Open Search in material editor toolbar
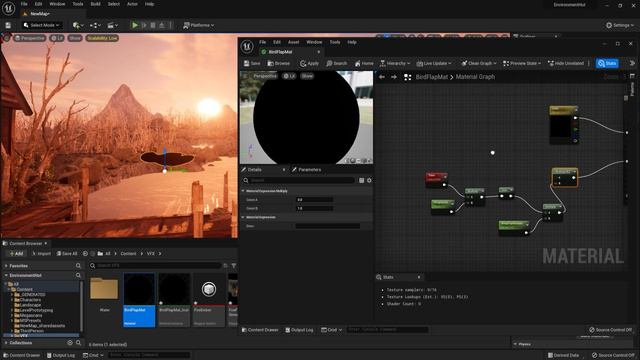 click(337, 64)
